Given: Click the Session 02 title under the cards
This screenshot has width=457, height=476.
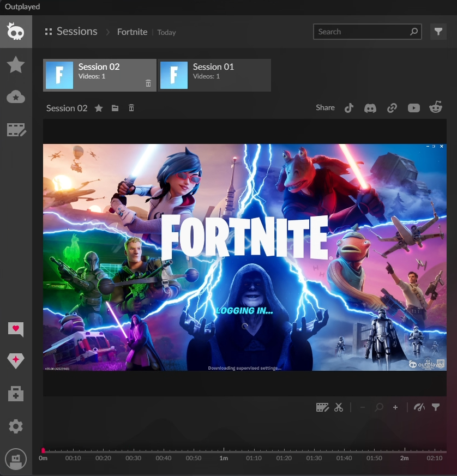Looking at the screenshot, I should tap(67, 109).
